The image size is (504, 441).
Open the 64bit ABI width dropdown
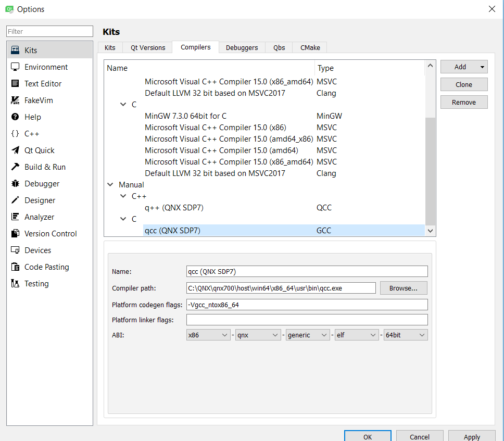(x=406, y=335)
